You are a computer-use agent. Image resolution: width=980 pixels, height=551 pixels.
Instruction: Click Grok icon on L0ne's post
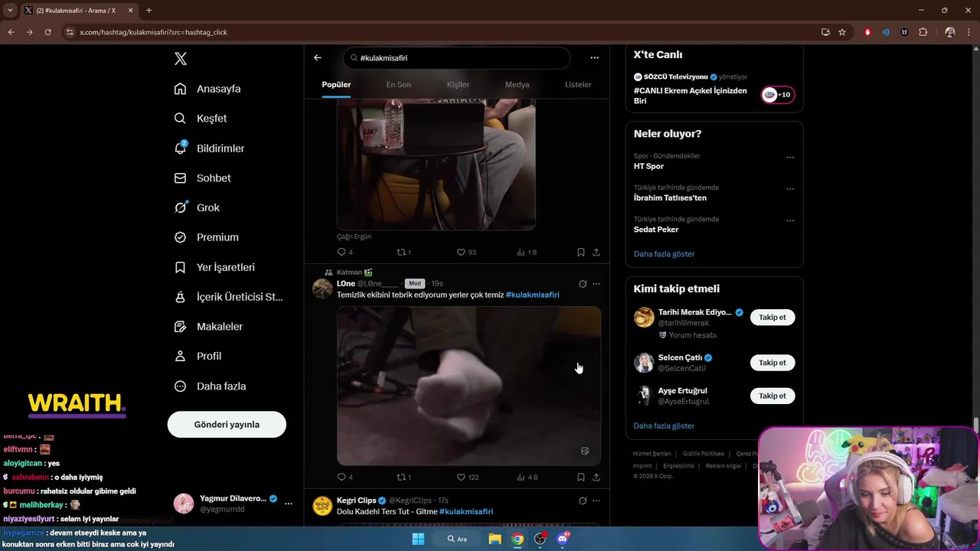coord(583,284)
